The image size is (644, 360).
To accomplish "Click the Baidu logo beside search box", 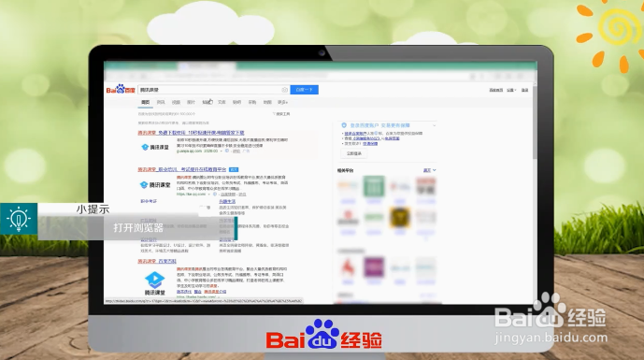I will [x=121, y=89].
